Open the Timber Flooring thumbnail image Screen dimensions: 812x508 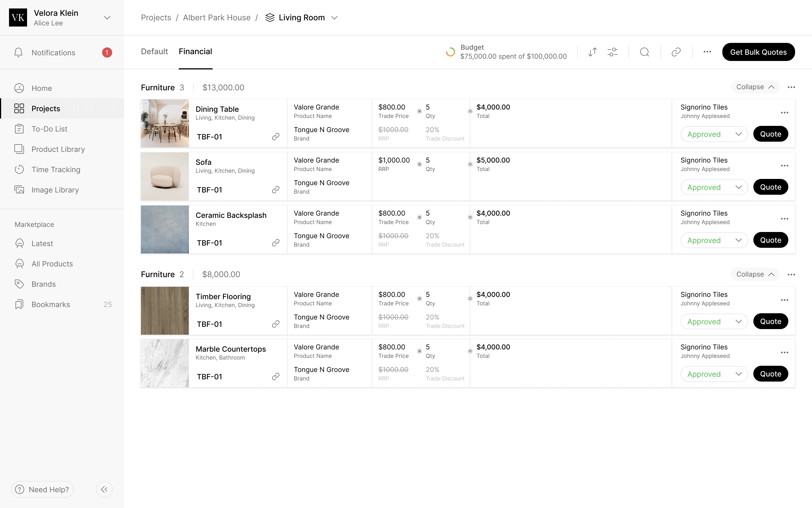pos(165,311)
